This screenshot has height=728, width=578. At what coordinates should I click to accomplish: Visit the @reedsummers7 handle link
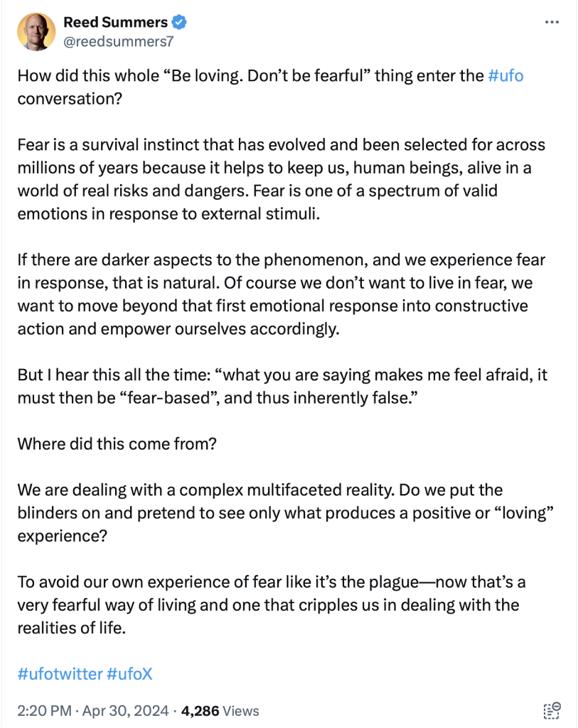pyautogui.click(x=119, y=41)
